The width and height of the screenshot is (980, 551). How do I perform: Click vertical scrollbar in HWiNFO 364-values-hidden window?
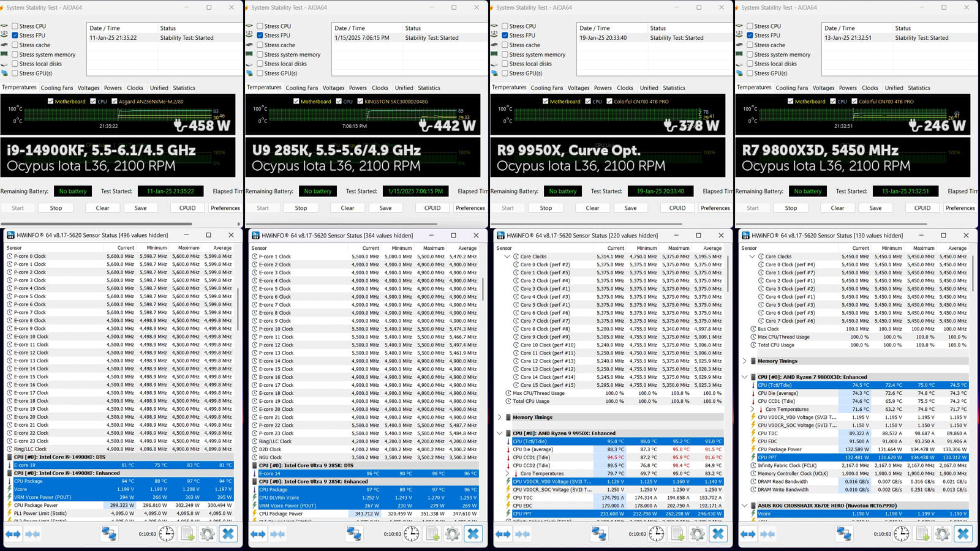click(x=483, y=290)
